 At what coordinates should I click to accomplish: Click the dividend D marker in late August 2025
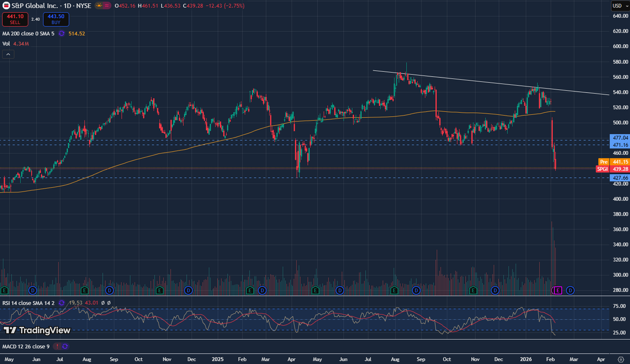click(x=416, y=290)
